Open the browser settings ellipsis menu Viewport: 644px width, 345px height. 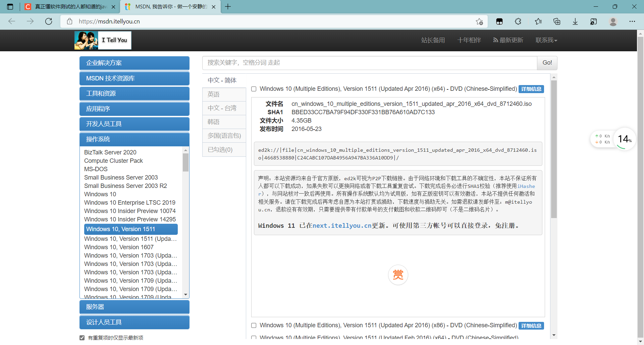pos(632,21)
